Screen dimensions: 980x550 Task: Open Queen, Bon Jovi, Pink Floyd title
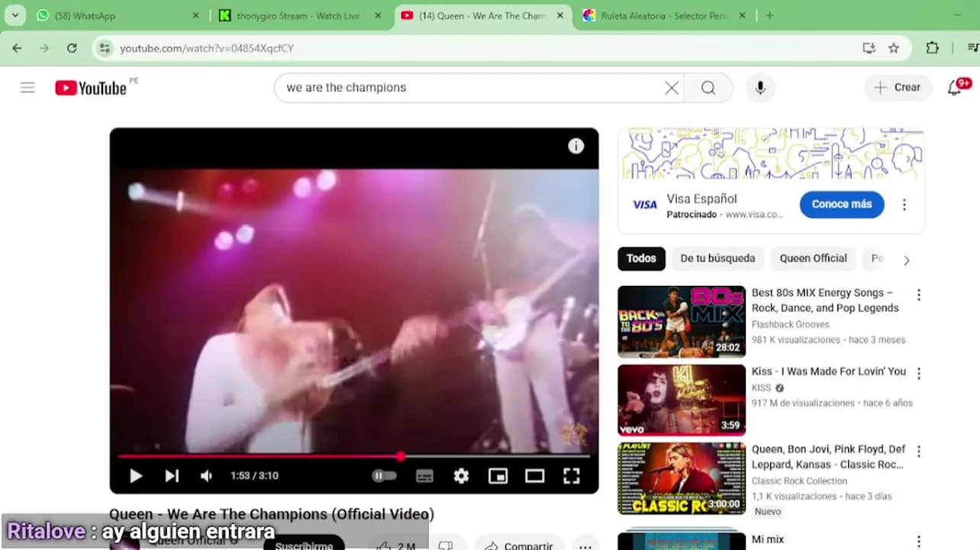(x=829, y=457)
